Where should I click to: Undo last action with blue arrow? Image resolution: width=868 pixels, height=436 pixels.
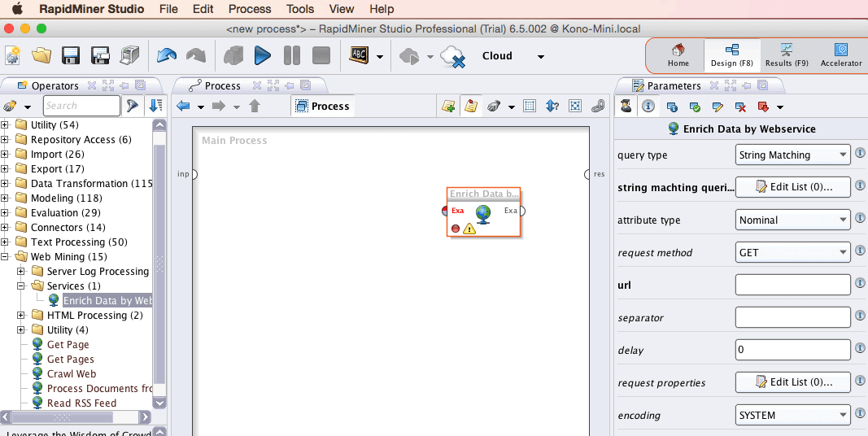[167, 55]
